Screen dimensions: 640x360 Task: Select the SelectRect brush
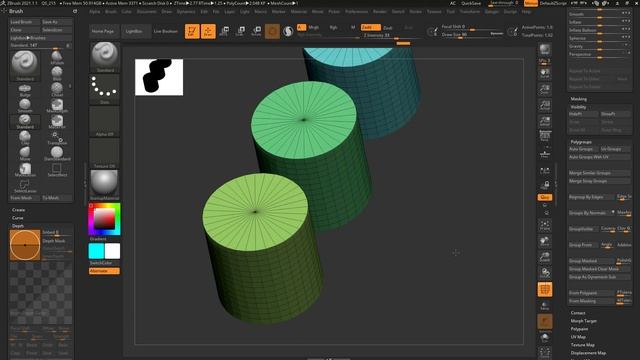[x=57, y=169]
